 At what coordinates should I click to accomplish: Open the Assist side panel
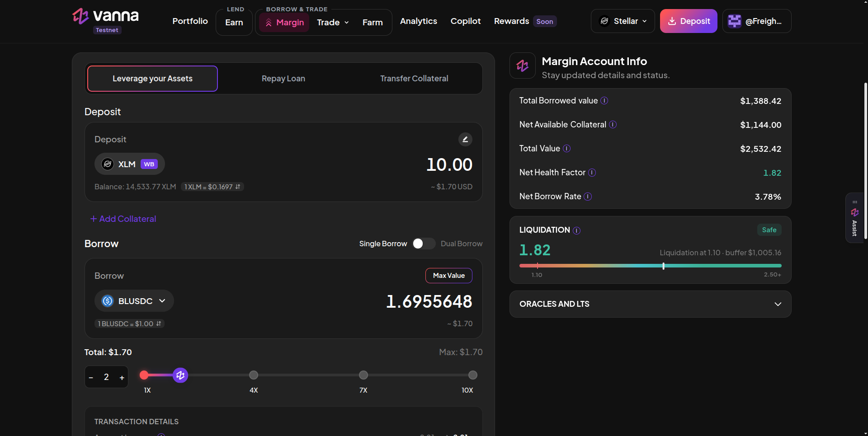[854, 218]
